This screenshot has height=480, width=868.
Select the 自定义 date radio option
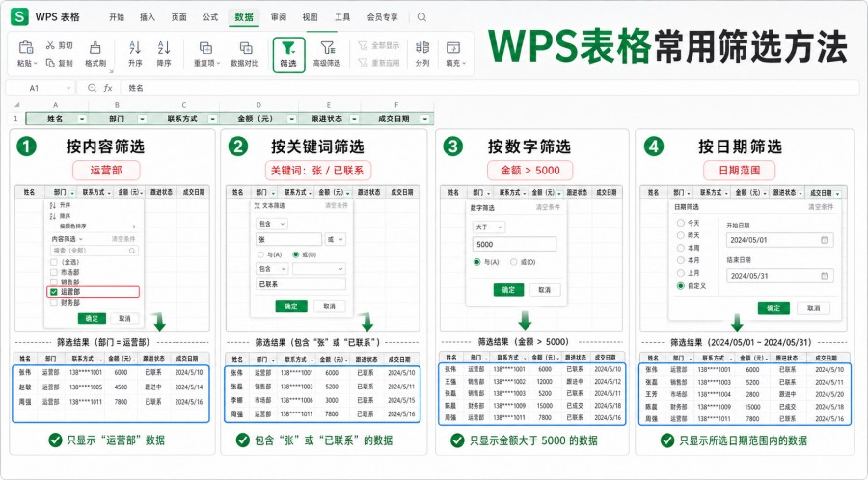coord(680,286)
